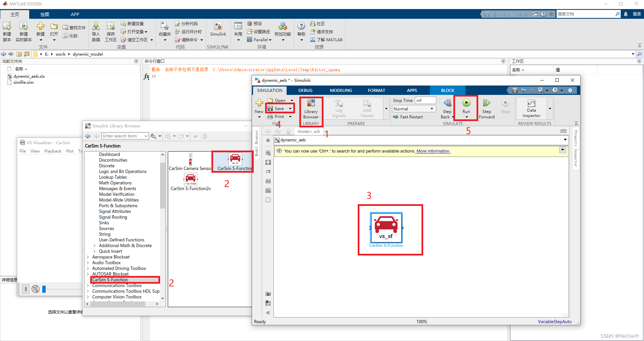Select CarSim Camera Sensor block in library
This screenshot has width=644, height=341.
[190, 161]
